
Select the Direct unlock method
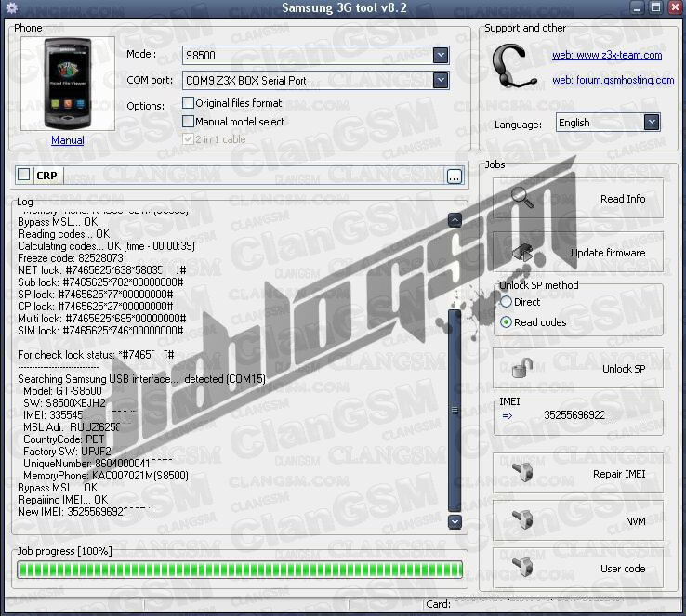(507, 302)
